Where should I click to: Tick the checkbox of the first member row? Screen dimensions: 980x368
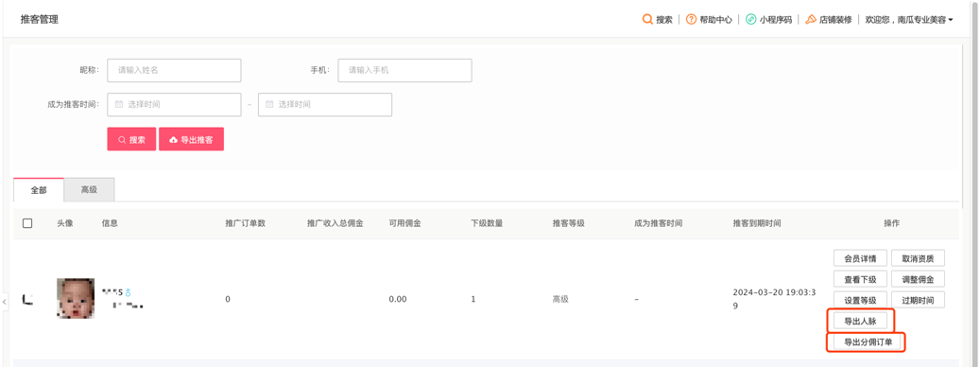(27, 300)
